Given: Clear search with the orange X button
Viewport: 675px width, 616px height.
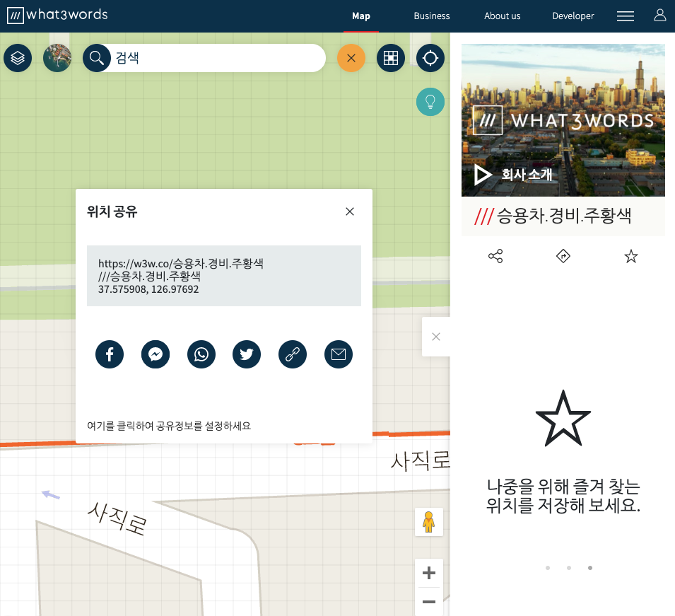Looking at the screenshot, I should coord(351,58).
